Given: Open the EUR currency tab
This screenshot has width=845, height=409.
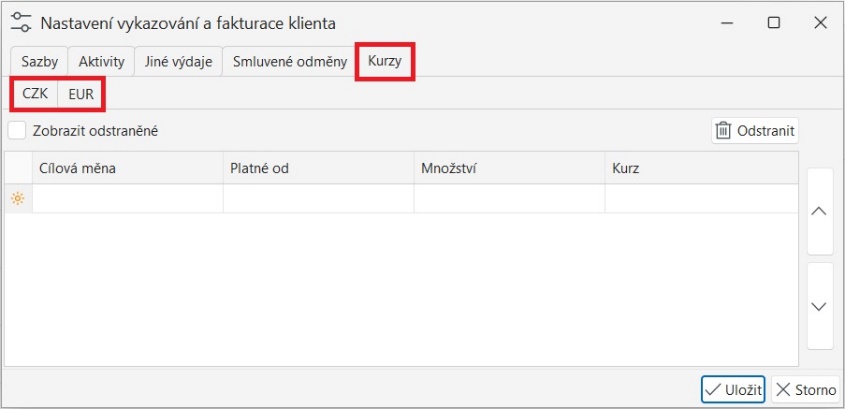Looking at the screenshot, I should tap(81, 94).
